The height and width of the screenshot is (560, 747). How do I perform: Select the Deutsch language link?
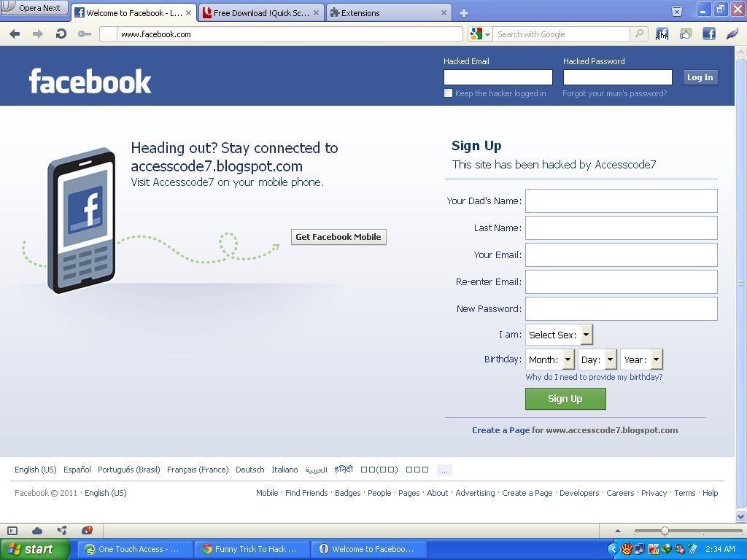pos(249,470)
